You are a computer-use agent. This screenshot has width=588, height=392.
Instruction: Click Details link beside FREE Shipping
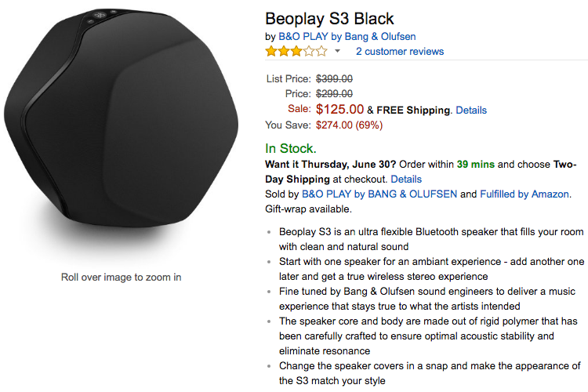[x=471, y=110]
